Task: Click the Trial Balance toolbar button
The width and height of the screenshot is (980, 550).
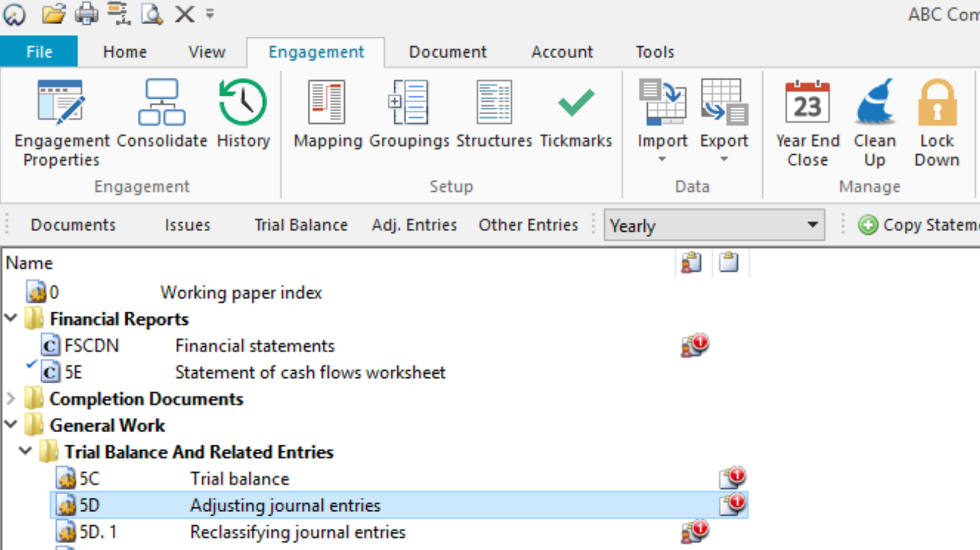Action: 301,225
